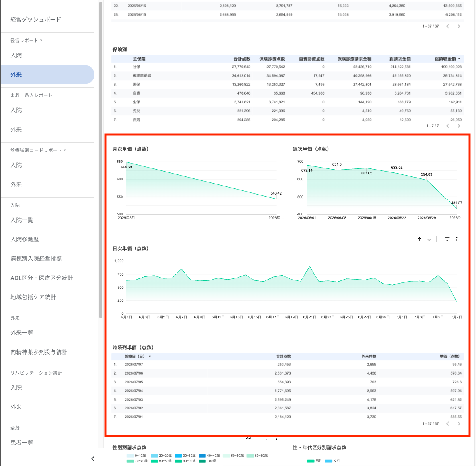Select the highlighted 外来 report page
476x466 pixels.
click(x=47, y=75)
